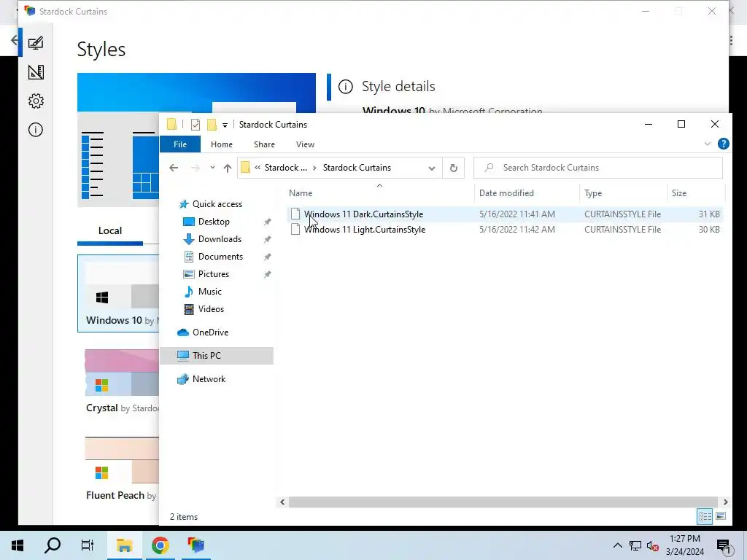Go up one folder level
This screenshot has height=560, width=747.
click(x=228, y=168)
